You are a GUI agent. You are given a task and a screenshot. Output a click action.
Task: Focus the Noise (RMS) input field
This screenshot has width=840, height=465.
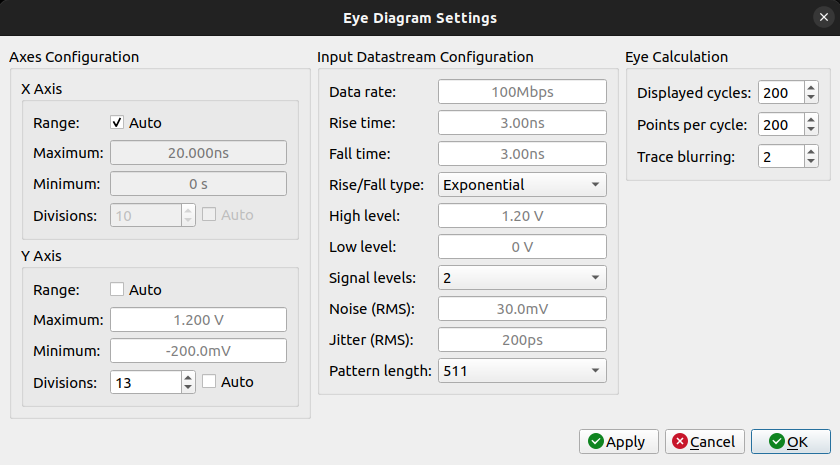tap(522, 309)
